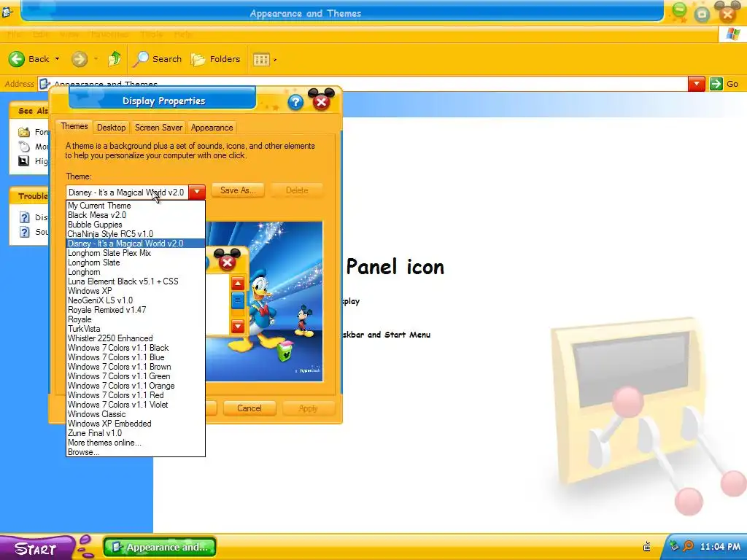The width and height of the screenshot is (747, 560).
Task: Click Appearance and... taskbar button
Action: point(160,547)
